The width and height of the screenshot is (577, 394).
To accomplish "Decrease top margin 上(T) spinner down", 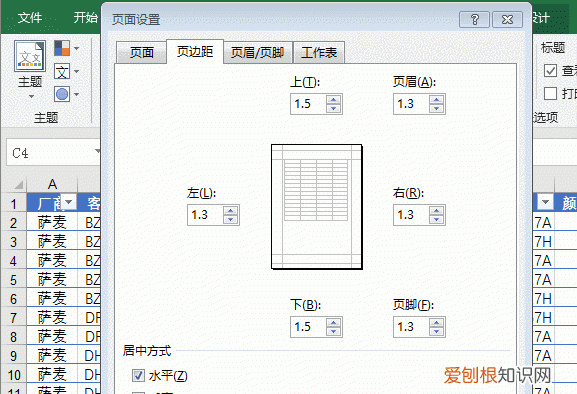I will point(333,109).
